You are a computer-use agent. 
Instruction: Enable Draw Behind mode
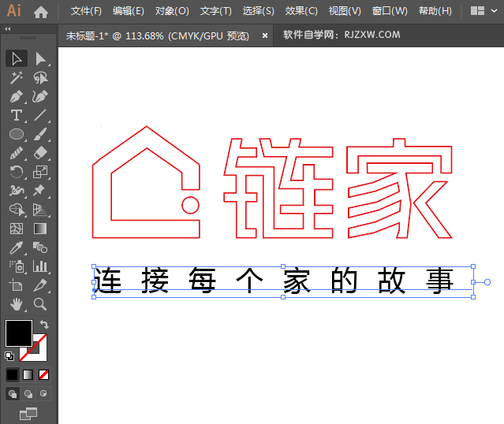28,394
